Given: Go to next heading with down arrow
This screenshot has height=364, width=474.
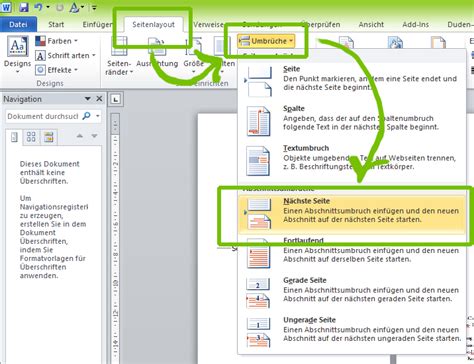Looking at the screenshot, I should [x=94, y=136].
